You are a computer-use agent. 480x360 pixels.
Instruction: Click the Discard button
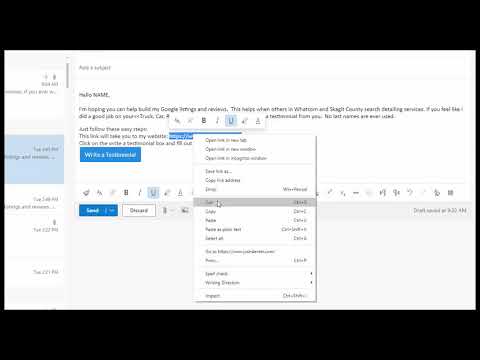tap(139, 210)
